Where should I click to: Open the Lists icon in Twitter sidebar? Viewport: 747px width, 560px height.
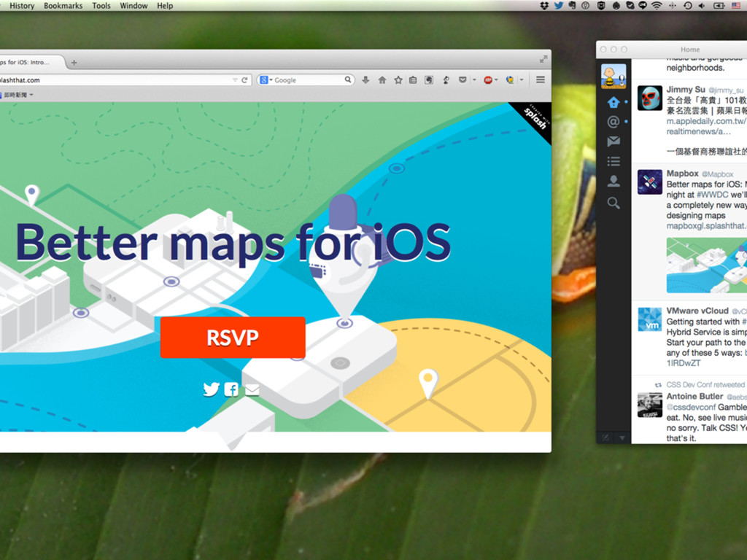(614, 161)
